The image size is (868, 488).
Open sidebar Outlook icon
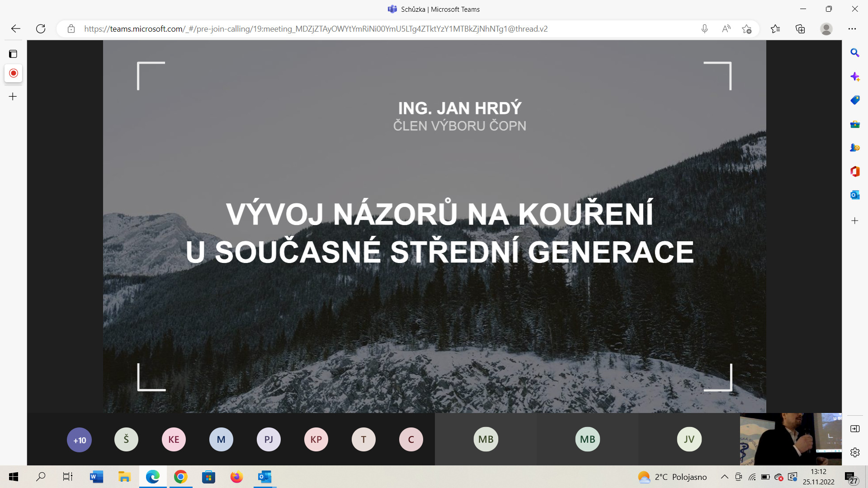point(855,195)
